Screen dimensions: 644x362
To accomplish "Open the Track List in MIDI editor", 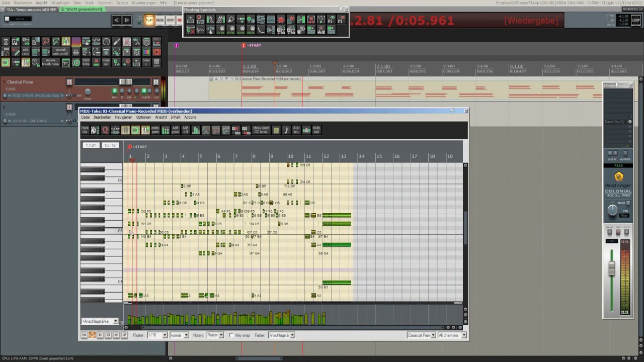I will coord(85,130).
